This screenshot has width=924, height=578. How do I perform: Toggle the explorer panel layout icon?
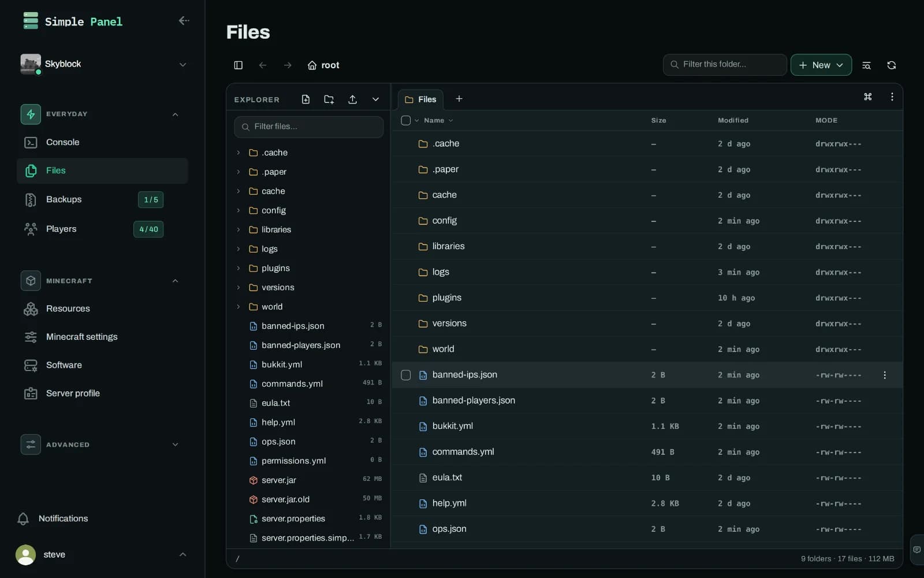238,65
